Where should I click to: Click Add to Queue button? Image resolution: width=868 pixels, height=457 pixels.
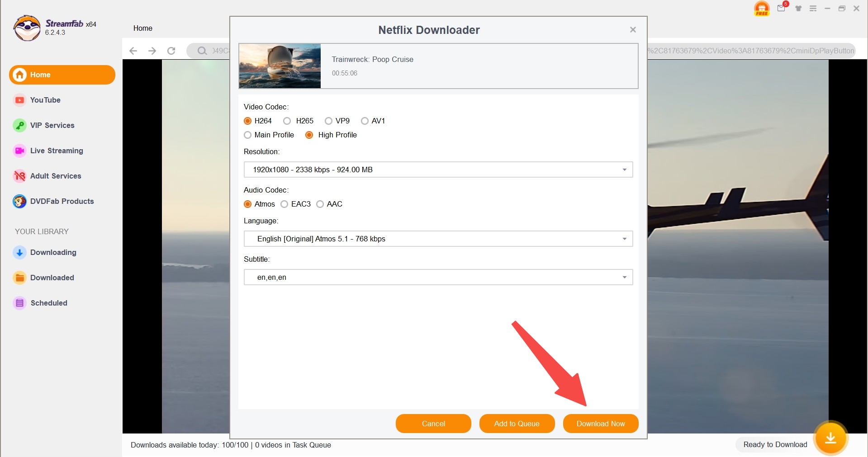pyautogui.click(x=517, y=424)
